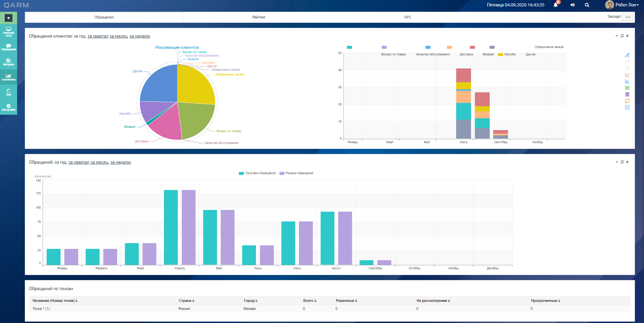This screenshot has height=323, width=644.
Task: Mute sound with the speaker icon
Action: click(572, 5)
